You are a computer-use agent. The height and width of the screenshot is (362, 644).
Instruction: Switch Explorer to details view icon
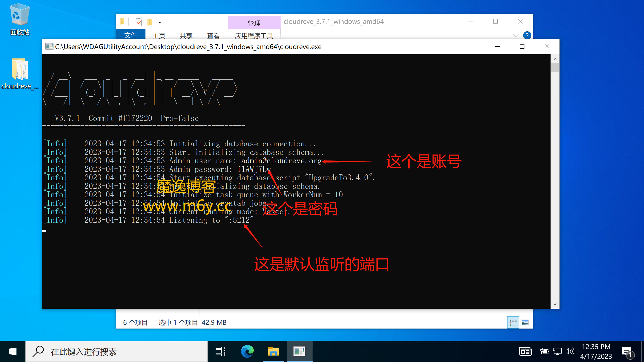click(513, 322)
